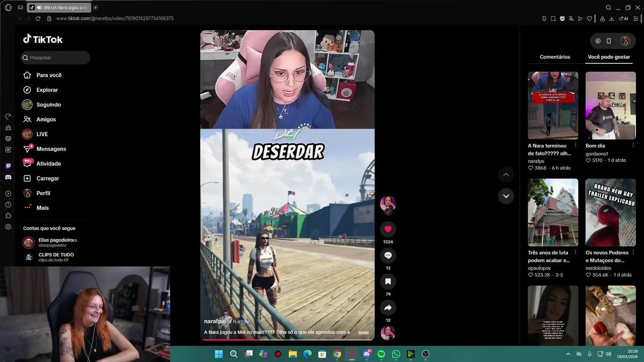Mute the playing tab via speaker icon
The image size is (644, 362).
tap(39, 8)
